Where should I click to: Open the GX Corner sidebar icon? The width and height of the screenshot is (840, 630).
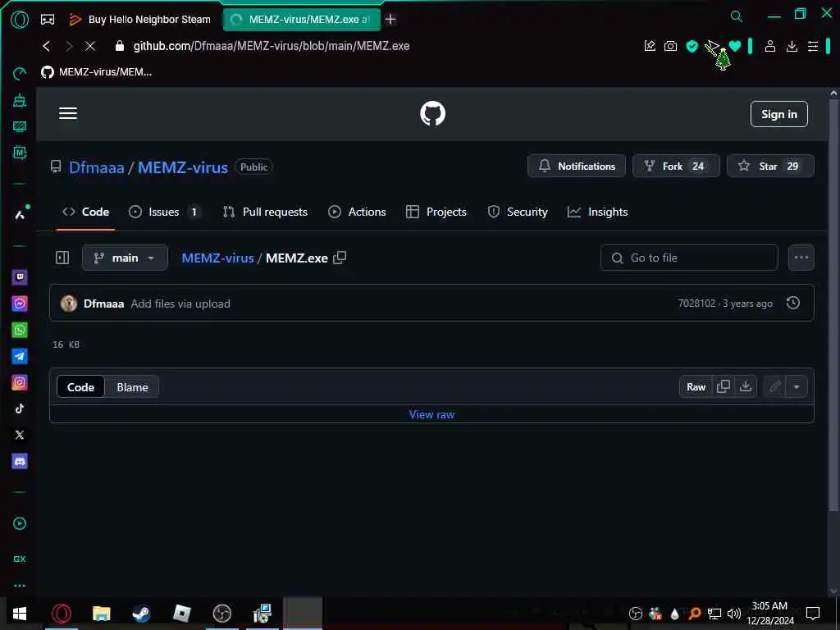(20, 559)
